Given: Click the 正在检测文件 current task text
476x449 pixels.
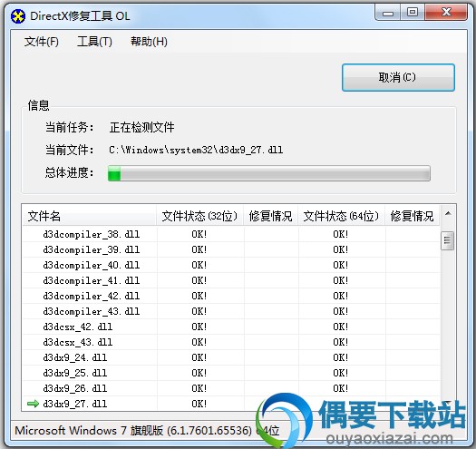Looking at the screenshot, I should pos(141,127).
